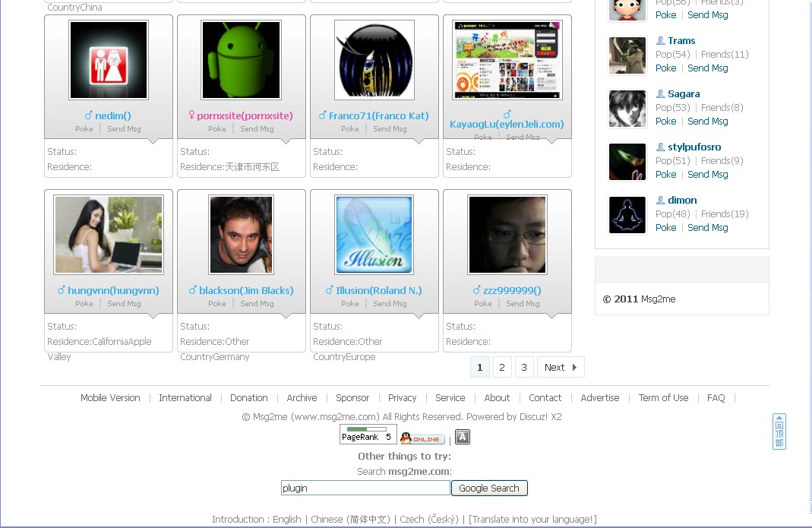This screenshot has width=812, height=528.
Task: Open Sagara's sidebar avatar
Action: point(627,109)
